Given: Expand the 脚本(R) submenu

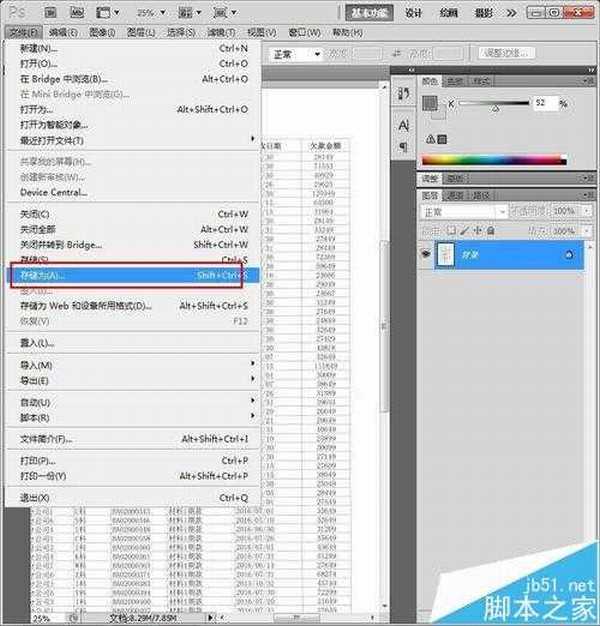Looking at the screenshot, I should pos(134,418).
